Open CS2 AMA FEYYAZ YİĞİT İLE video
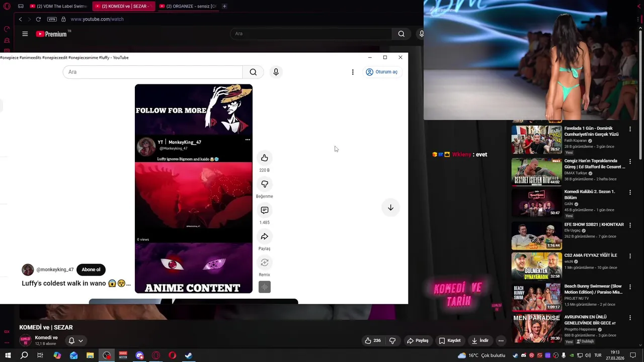This screenshot has height=362, width=644. pos(536,266)
